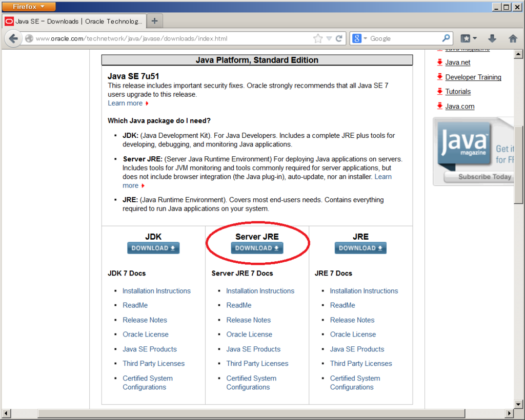Image resolution: width=525 pixels, height=420 pixels.
Task: Open the Downloads arrow icon
Action: point(492,38)
